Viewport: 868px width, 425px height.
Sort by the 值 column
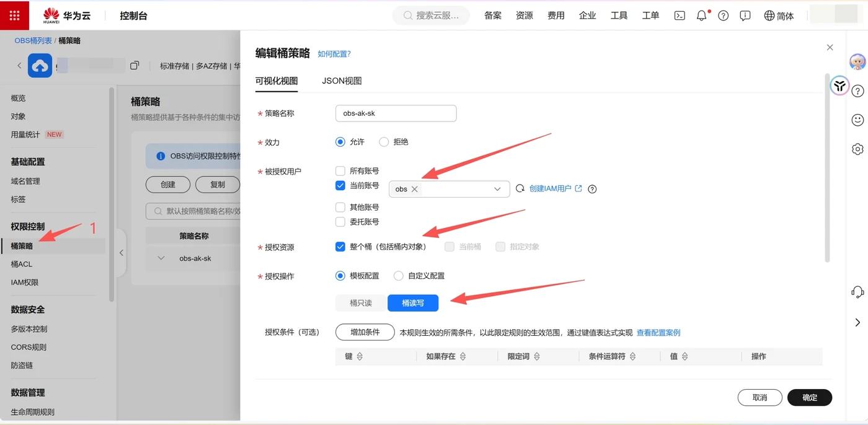[684, 356]
